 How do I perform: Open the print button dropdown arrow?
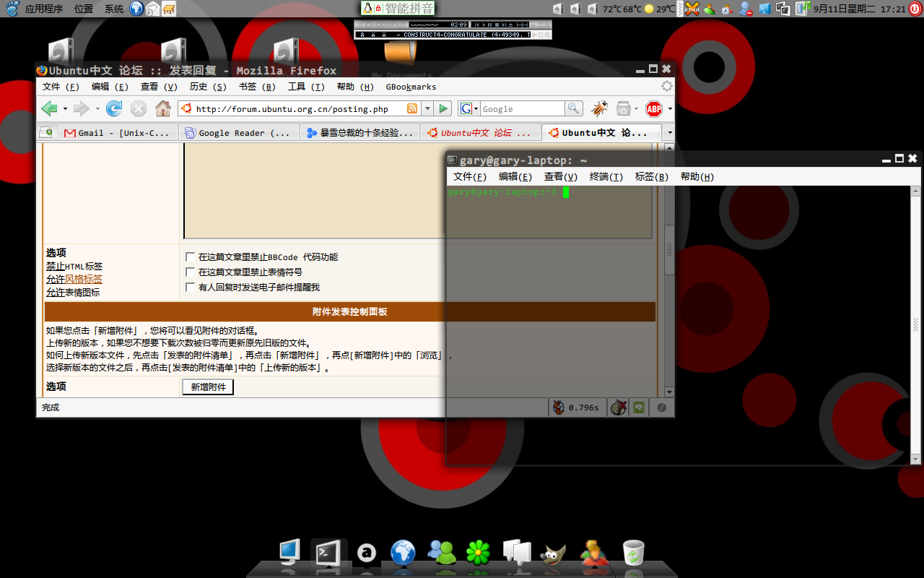tap(636, 109)
